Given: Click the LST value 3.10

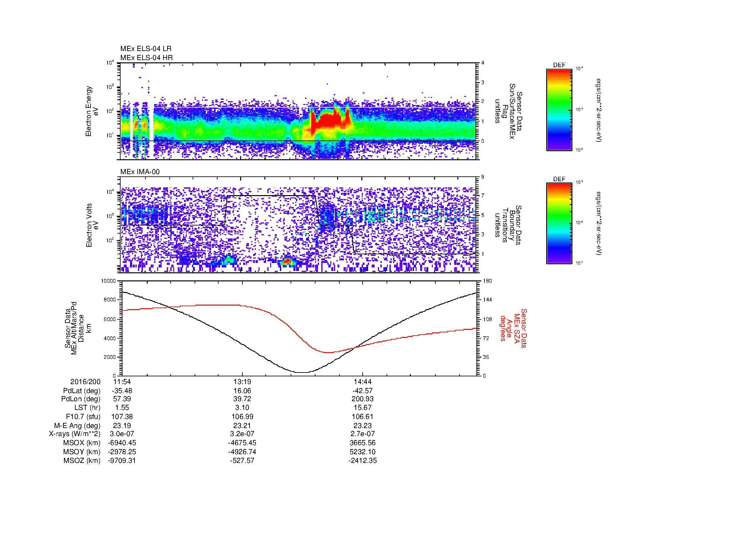Looking at the screenshot, I should tap(242, 408).
